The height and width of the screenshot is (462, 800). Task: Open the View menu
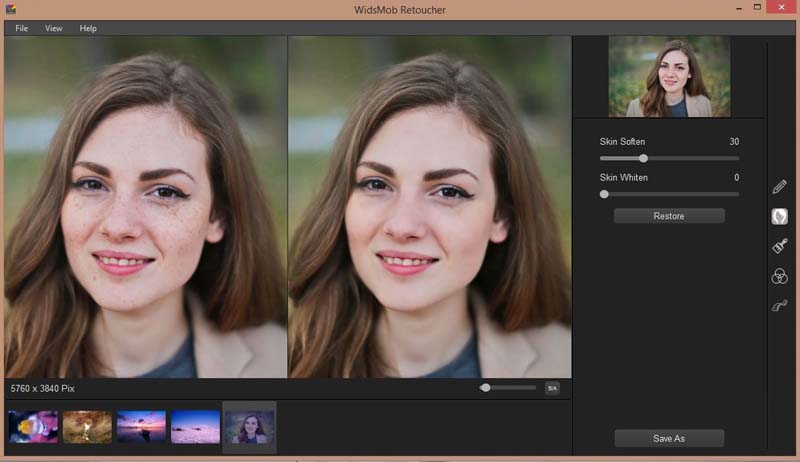pyautogui.click(x=54, y=28)
